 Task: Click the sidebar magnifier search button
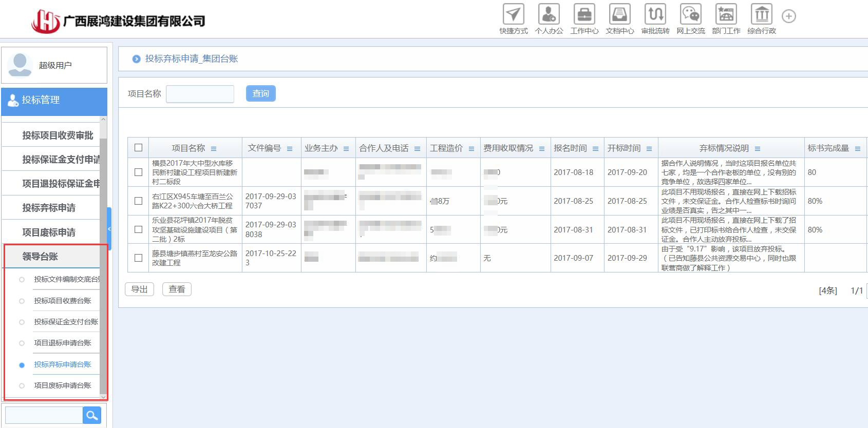92,416
